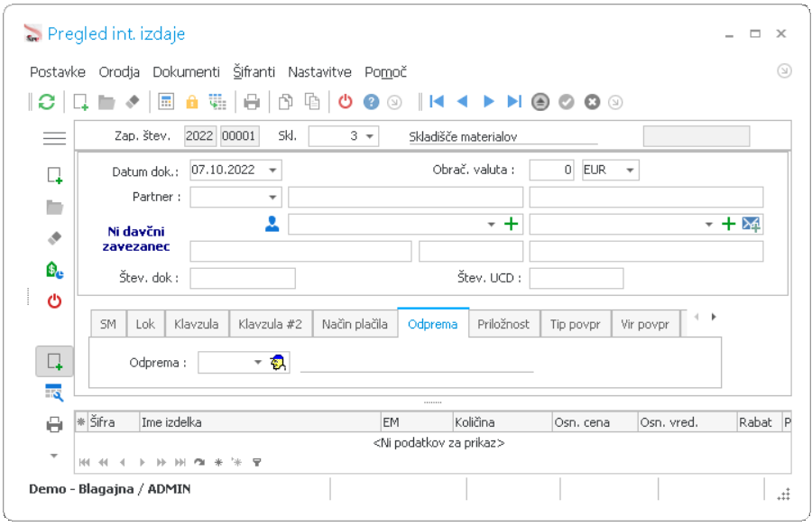812x527 pixels.
Task: Click the grid navigator last-row button
Action: click(x=180, y=462)
